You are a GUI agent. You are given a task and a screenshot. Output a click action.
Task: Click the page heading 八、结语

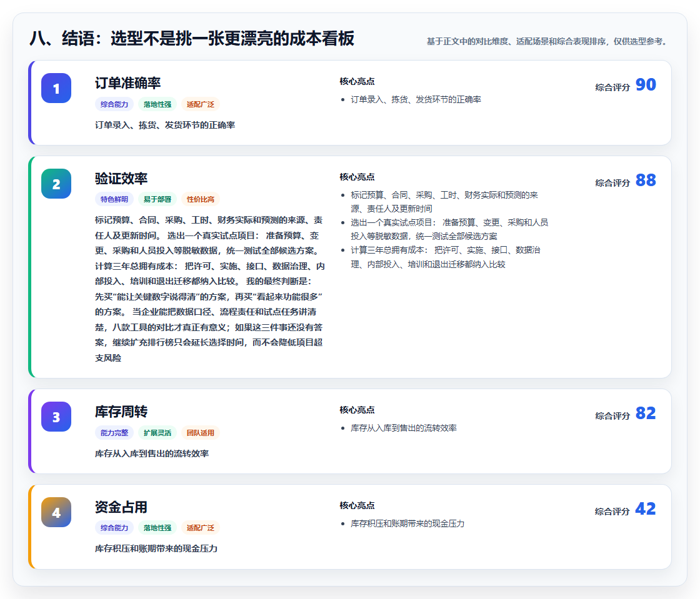[x=192, y=38]
